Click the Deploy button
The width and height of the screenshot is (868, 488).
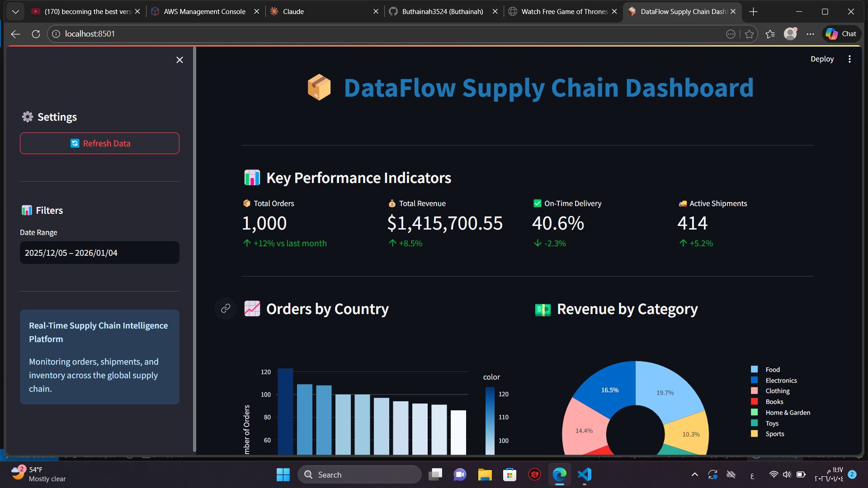pyautogui.click(x=822, y=59)
